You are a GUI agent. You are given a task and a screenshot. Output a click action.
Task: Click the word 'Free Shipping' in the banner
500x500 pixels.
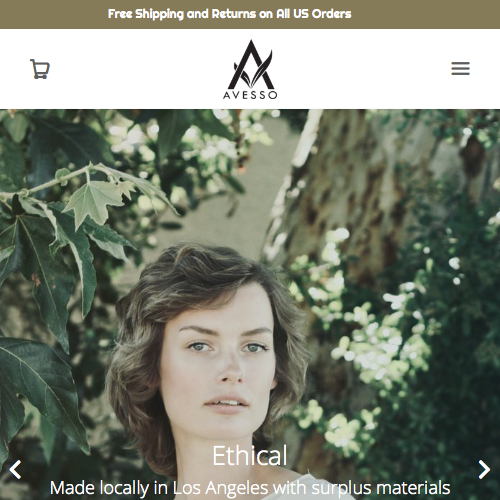[x=145, y=14]
